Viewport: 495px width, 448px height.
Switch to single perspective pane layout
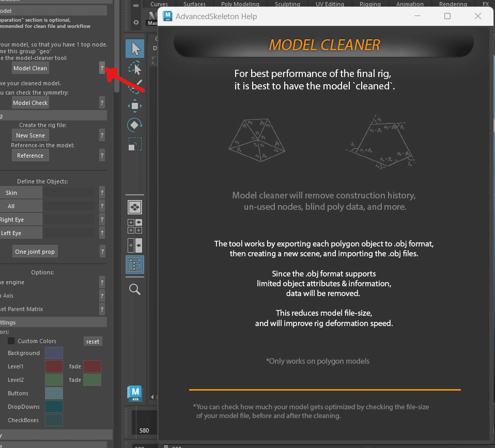tap(135, 207)
